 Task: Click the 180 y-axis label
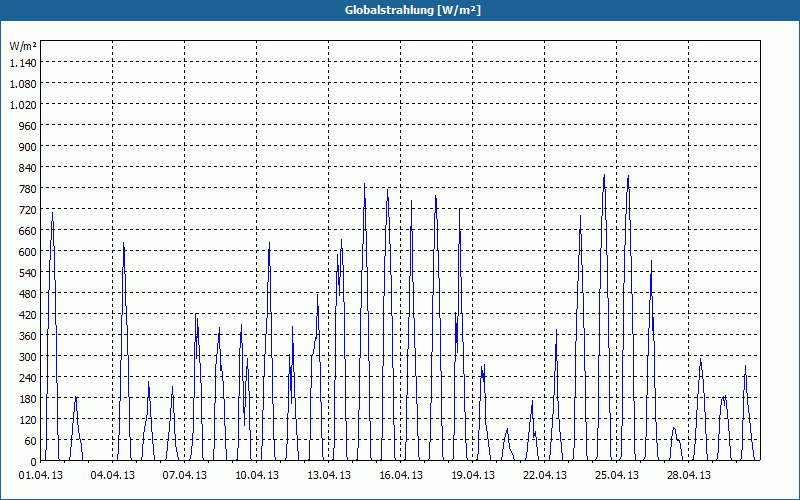(29, 398)
